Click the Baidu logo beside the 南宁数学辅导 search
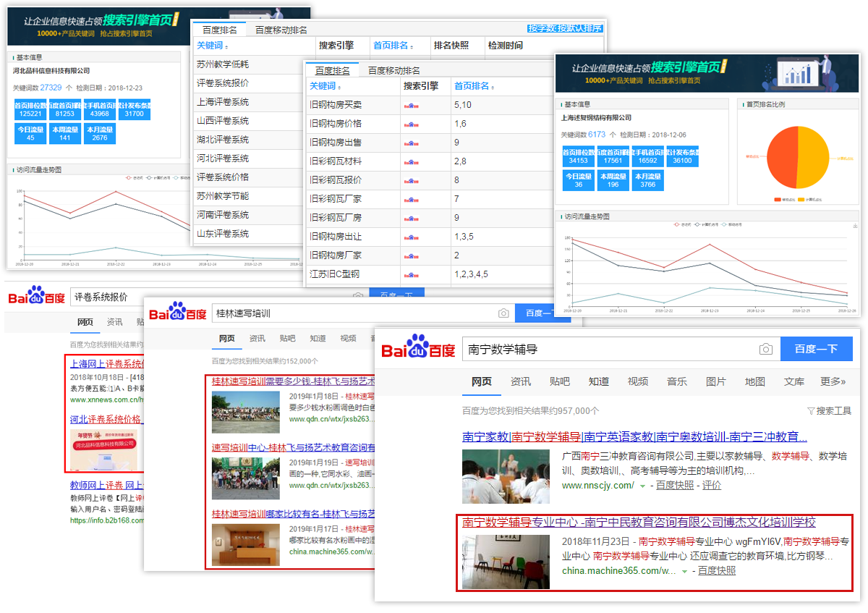This screenshot has height=613, width=868. (x=418, y=348)
